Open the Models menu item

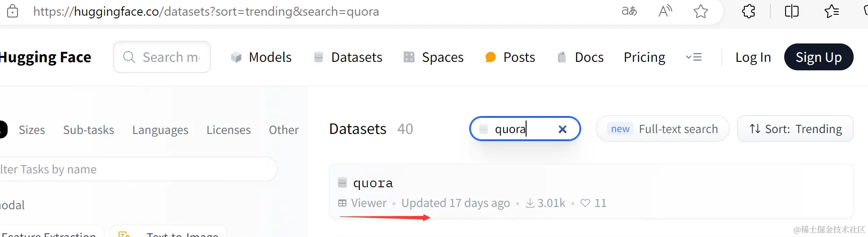261,57
